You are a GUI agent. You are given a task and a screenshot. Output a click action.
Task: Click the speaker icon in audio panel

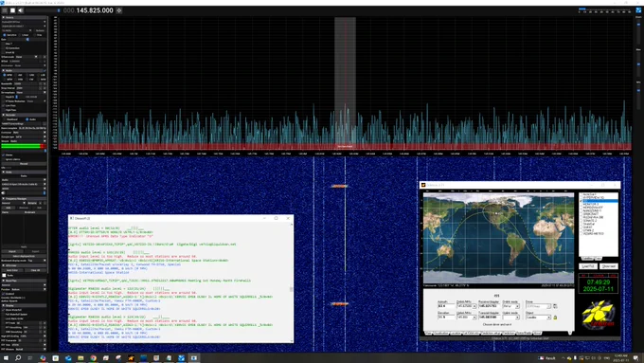click(3, 192)
